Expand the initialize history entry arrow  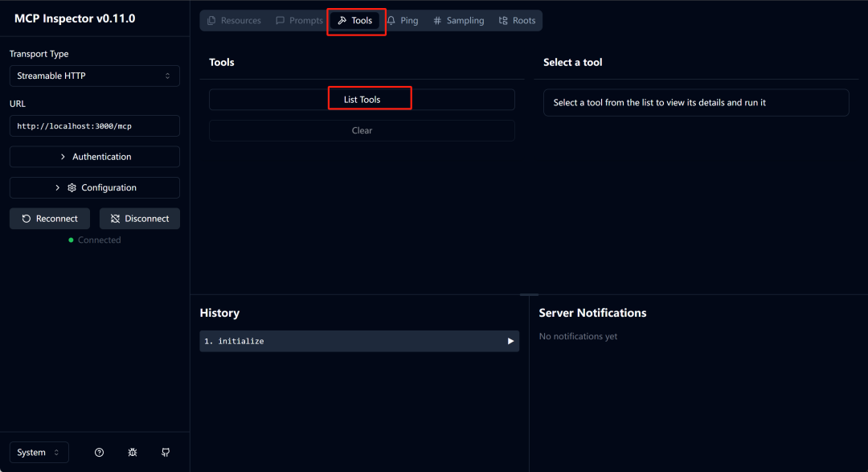click(510, 341)
